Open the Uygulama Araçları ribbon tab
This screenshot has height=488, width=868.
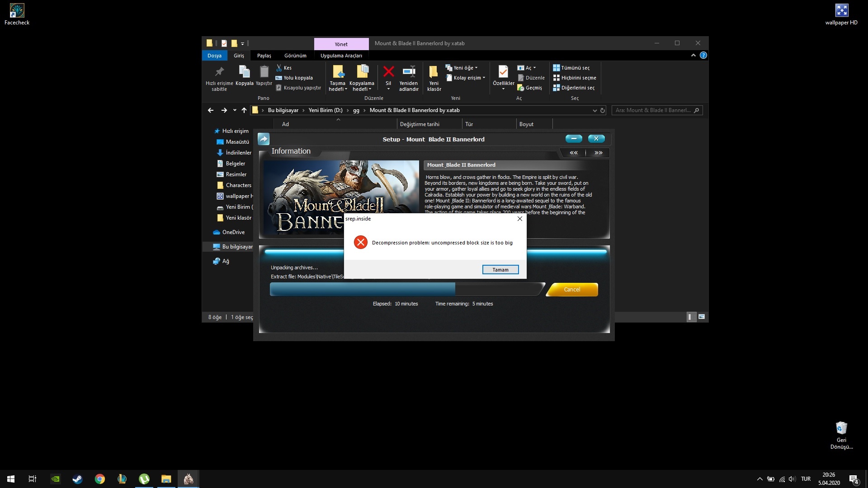click(x=341, y=56)
